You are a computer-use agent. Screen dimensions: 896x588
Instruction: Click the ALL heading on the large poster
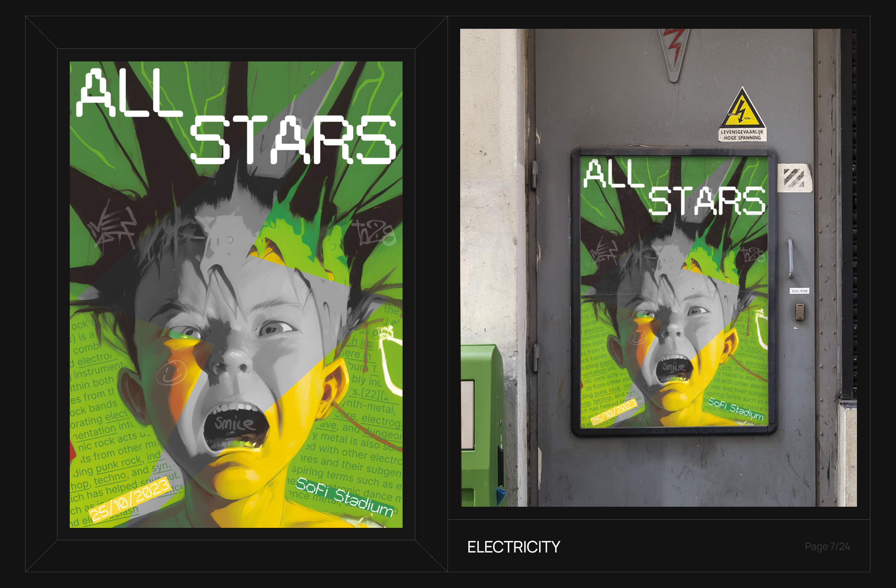pyautogui.click(x=129, y=93)
